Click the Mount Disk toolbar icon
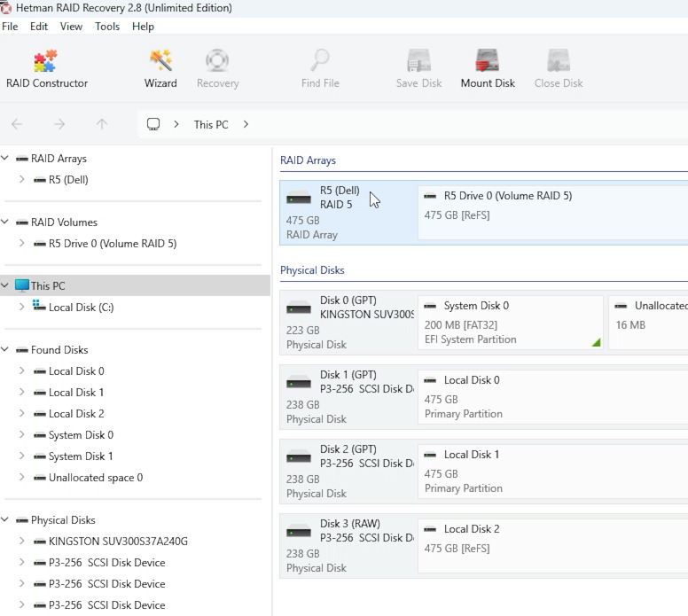Screen dimensions: 688x616 coord(488,60)
